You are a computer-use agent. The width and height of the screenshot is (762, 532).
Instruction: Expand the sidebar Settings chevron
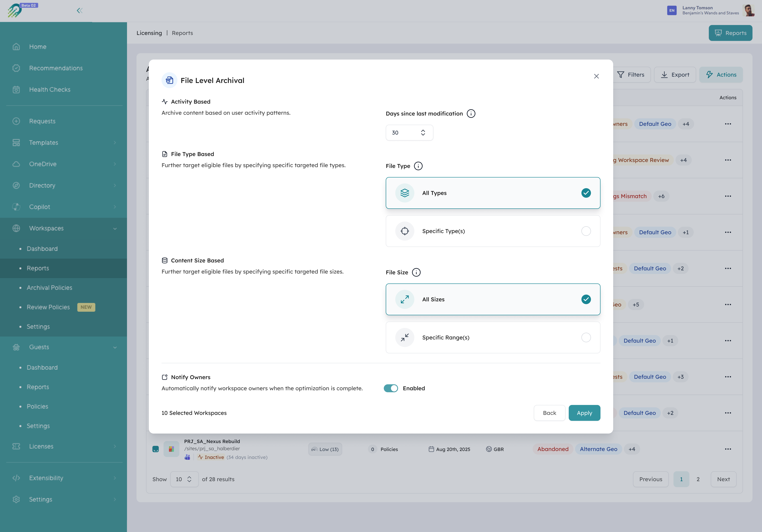[115, 499]
